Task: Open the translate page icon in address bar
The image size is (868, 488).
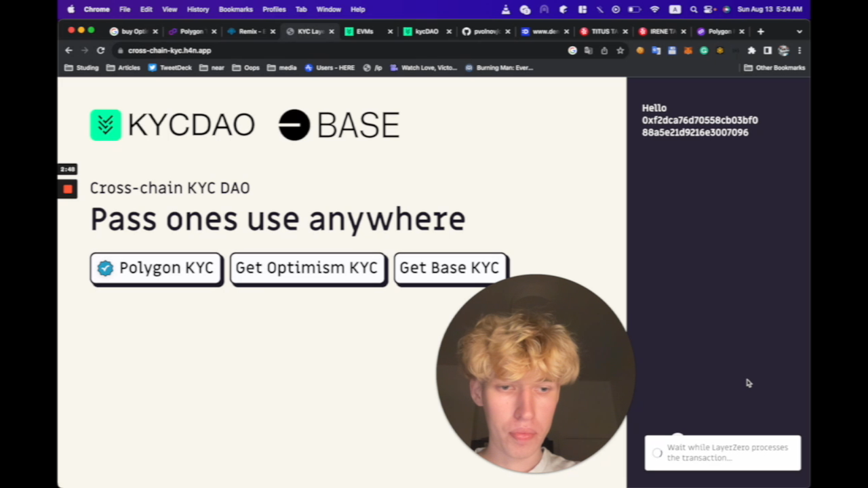Action: (x=588, y=50)
